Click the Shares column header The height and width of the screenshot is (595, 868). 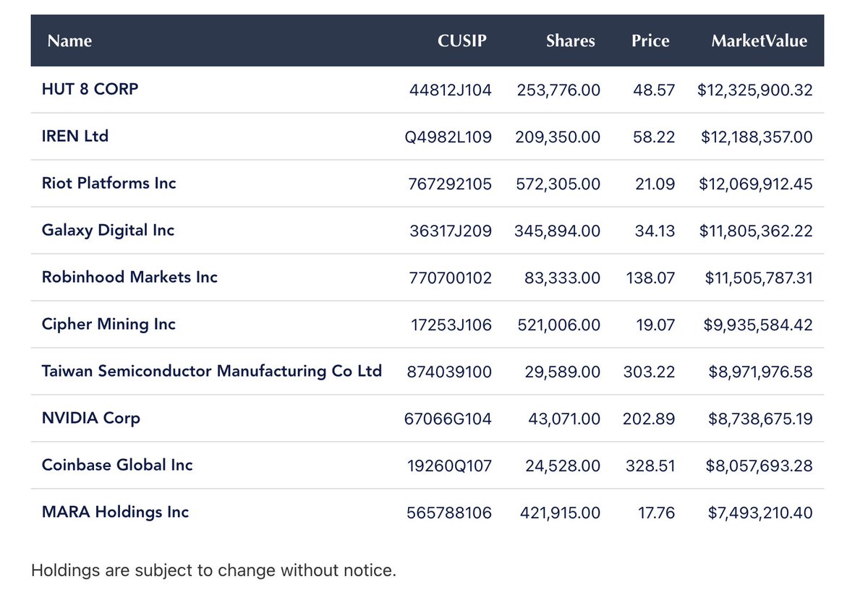(571, 40)
